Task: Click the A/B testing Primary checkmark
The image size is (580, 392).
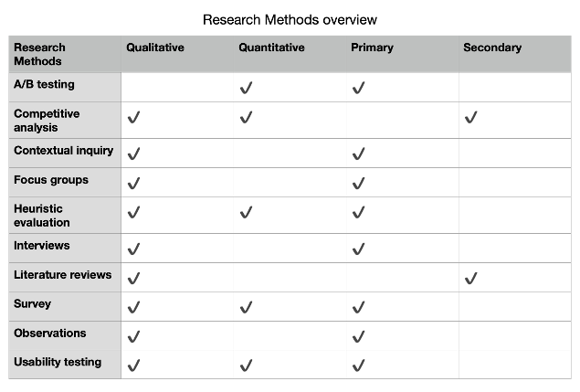Action: pyautogui.click(x=358, y=88)
